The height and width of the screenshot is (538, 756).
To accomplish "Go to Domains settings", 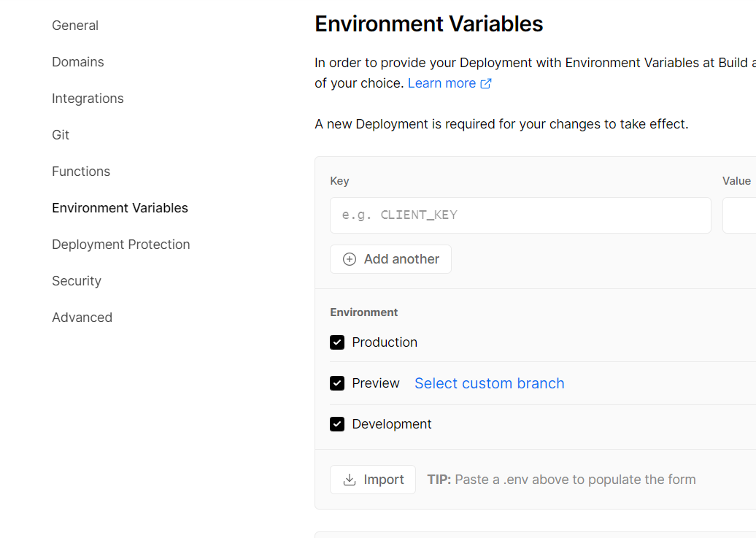I will point(78,62).
